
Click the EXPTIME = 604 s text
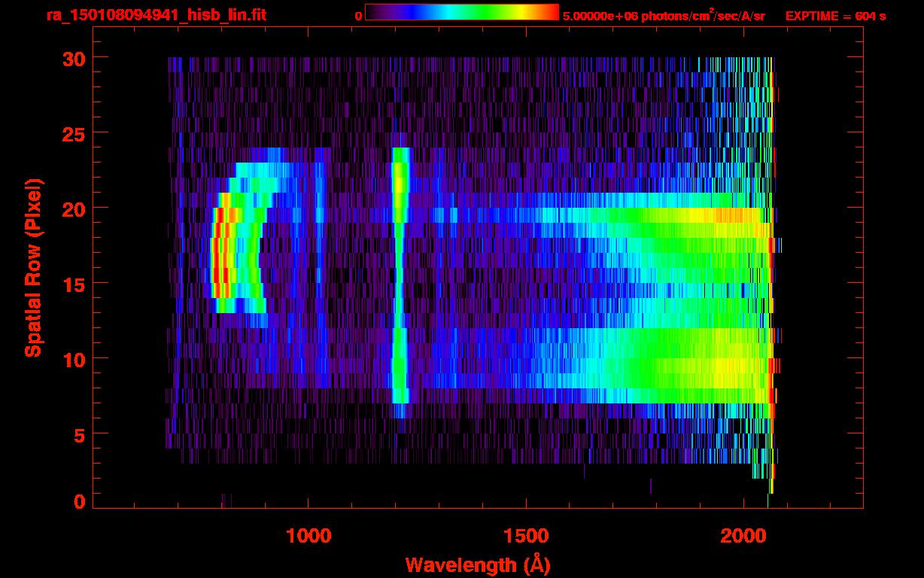(835, 16)
